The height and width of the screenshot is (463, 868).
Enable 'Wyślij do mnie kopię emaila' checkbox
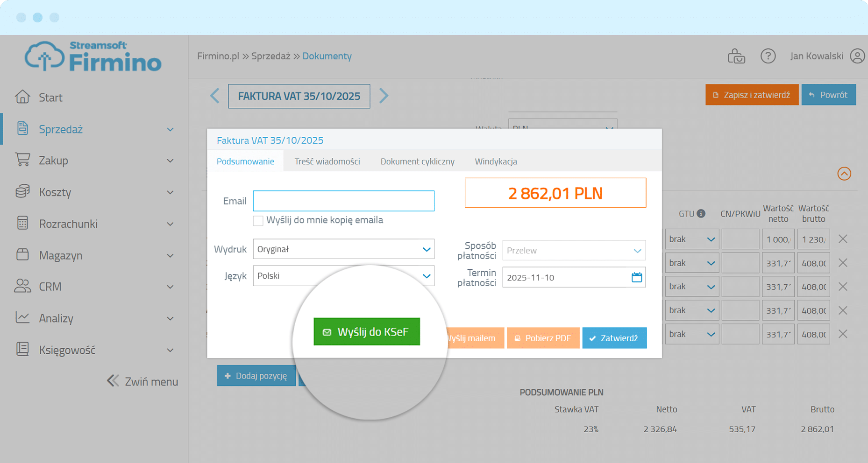coord(258,220)
